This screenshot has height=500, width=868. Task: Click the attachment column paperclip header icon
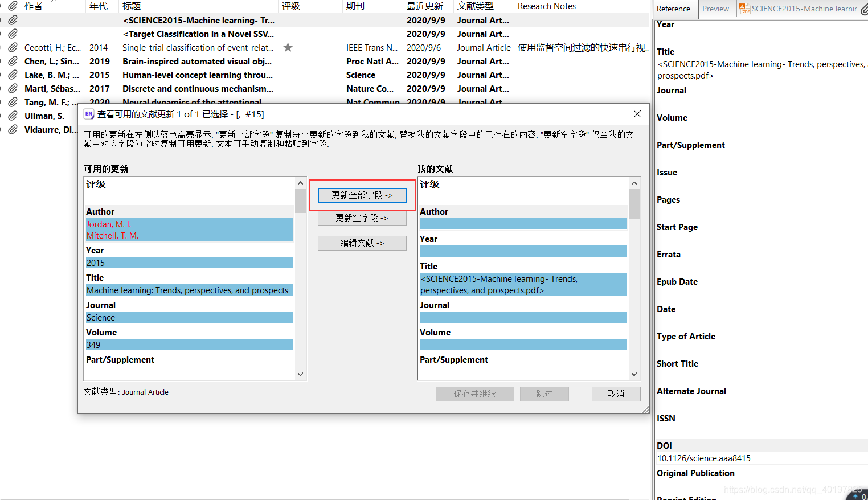[13, 6]
